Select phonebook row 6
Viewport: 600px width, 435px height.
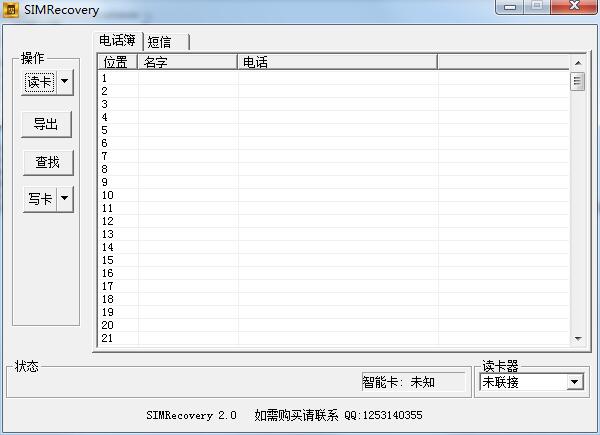point(334,143)
